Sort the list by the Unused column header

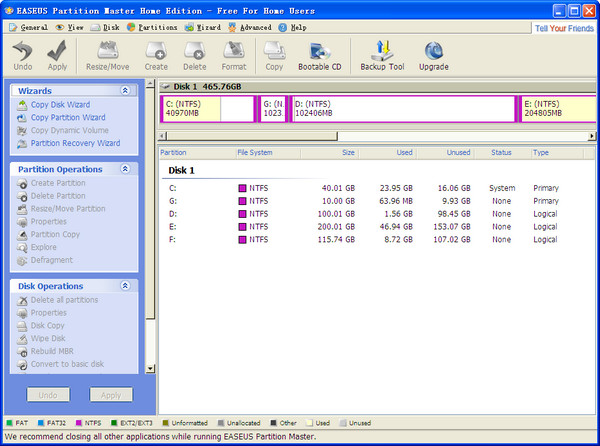click(x=456, y=153)
